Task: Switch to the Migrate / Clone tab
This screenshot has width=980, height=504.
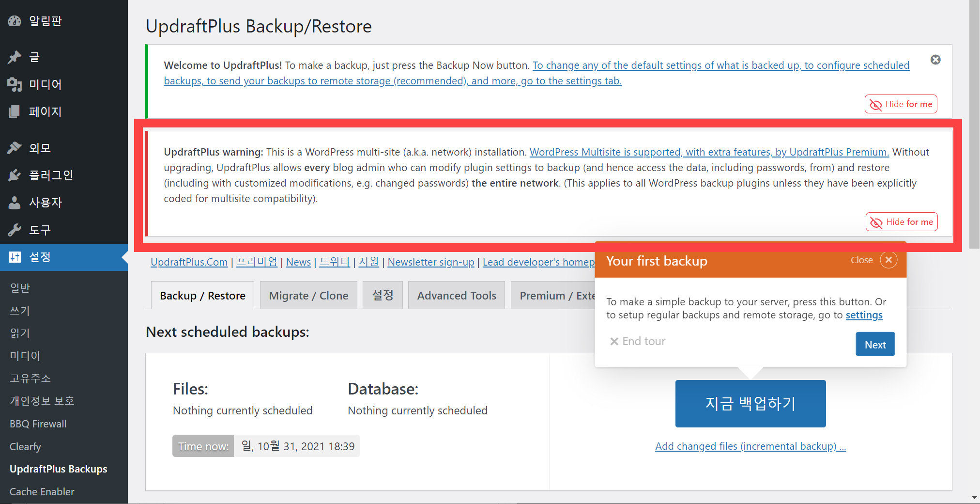Action: click(x=308, y=295)
